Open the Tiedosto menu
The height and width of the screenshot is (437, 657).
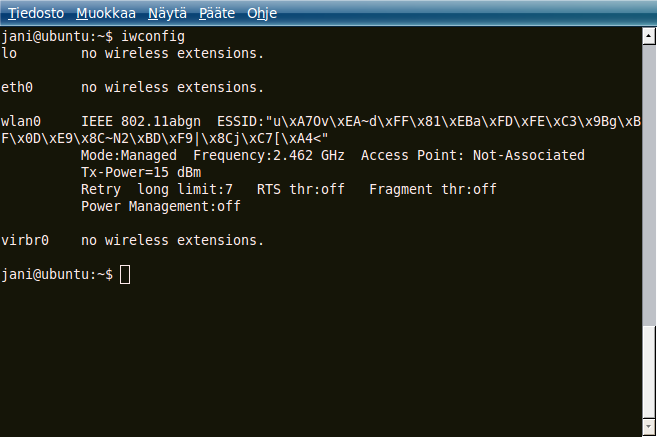click(36, 13)
